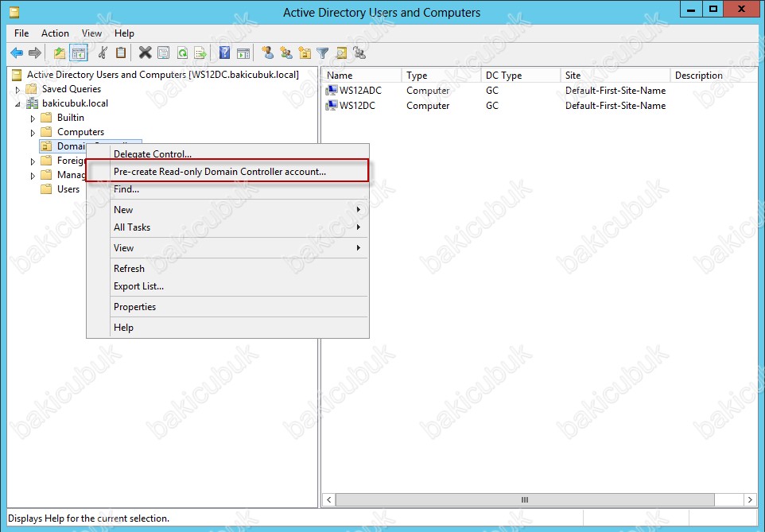This screenshot has height=532, width=765.
Task: Choose Find... in the context menu
Action: [x=227, y=189]
